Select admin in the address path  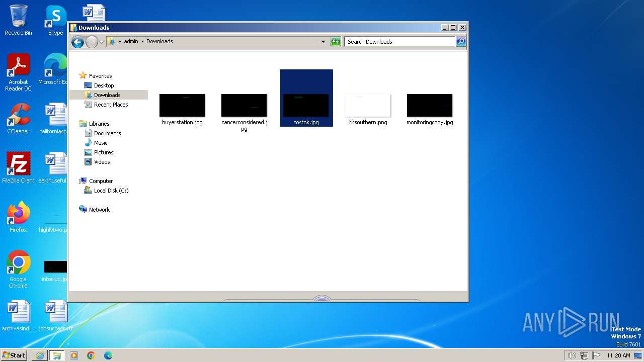pyautogui.click(x=131, y=42)
